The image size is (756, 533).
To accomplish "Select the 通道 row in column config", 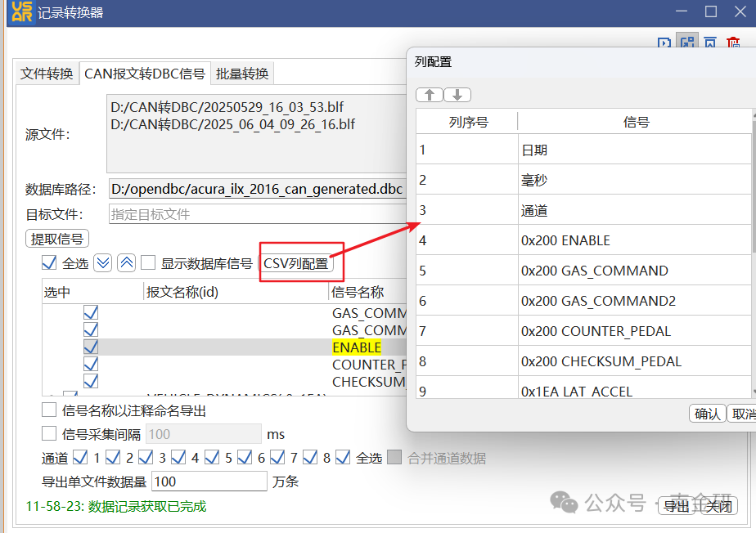I will 583,210.
